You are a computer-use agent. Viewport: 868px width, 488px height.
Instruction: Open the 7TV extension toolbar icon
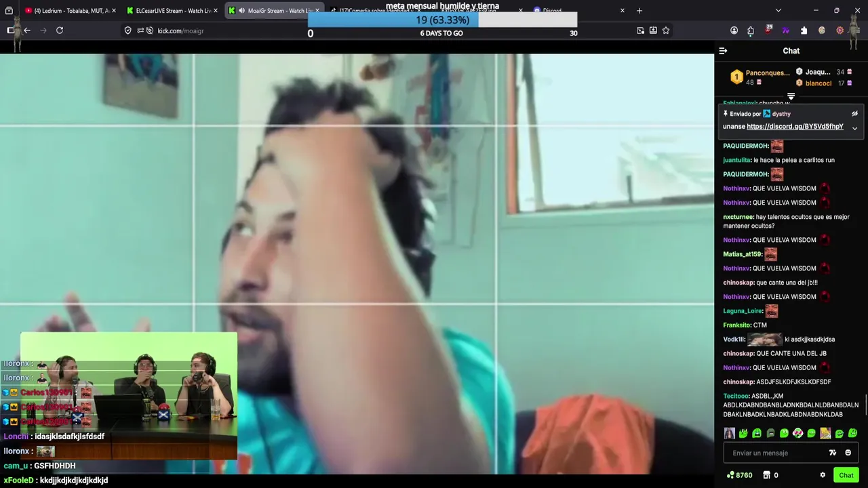[786, 30]
